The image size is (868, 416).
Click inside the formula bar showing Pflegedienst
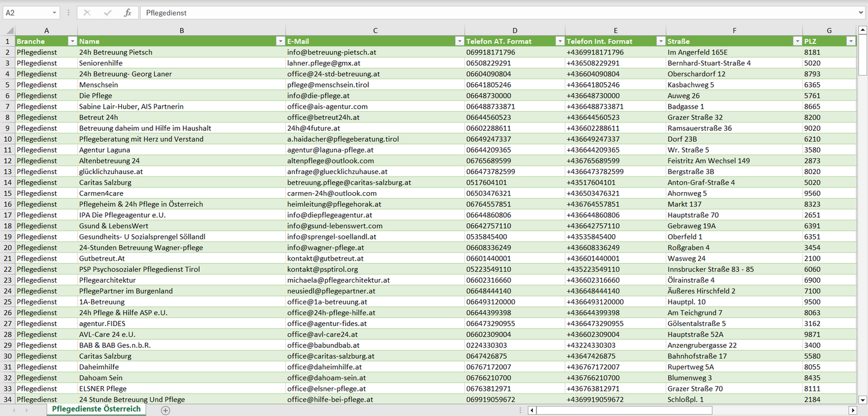481,13
